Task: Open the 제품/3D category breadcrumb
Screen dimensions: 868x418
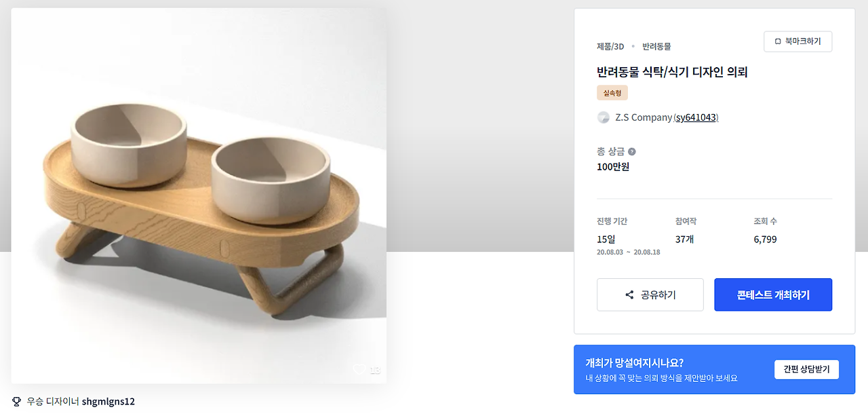Action: [x=610, y=46]
